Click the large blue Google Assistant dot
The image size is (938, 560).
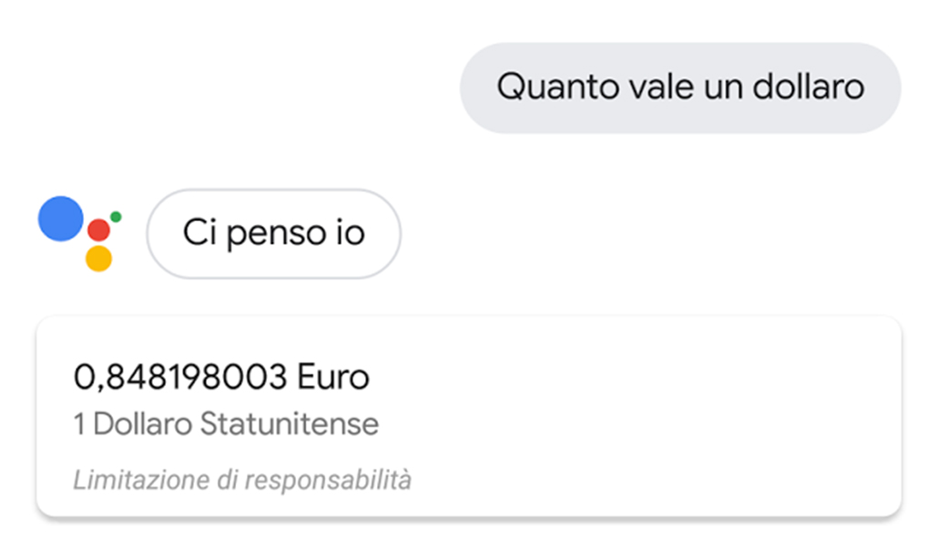[61, 219]
